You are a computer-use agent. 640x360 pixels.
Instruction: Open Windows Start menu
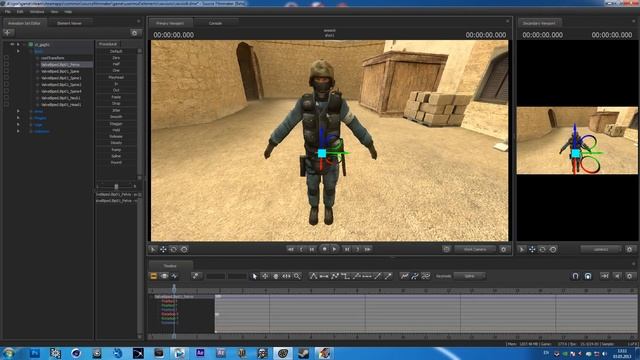click(x=9, y=353)
